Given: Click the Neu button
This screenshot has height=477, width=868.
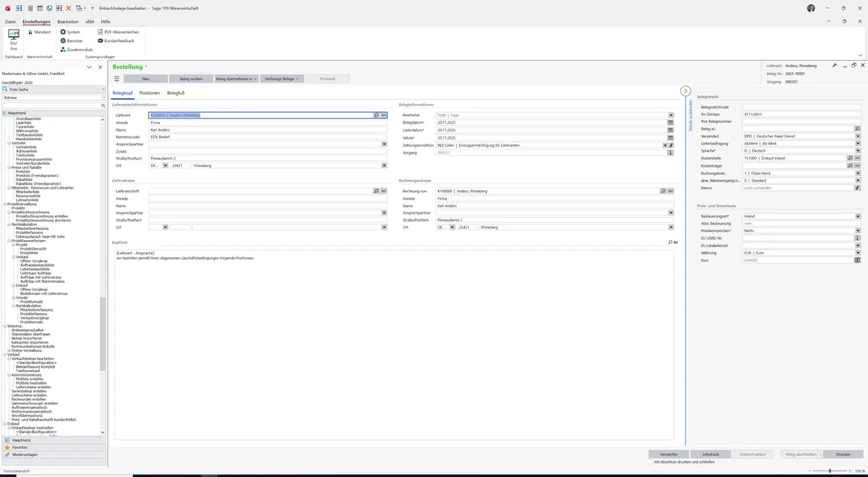Looking at the screenshot, I should [145, 79].
